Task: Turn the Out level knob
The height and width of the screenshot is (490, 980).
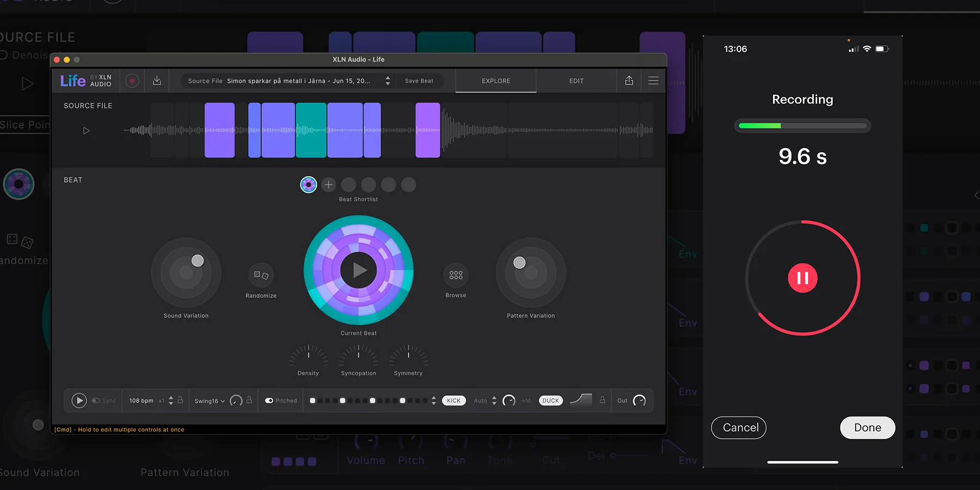Action: point(640,400)
